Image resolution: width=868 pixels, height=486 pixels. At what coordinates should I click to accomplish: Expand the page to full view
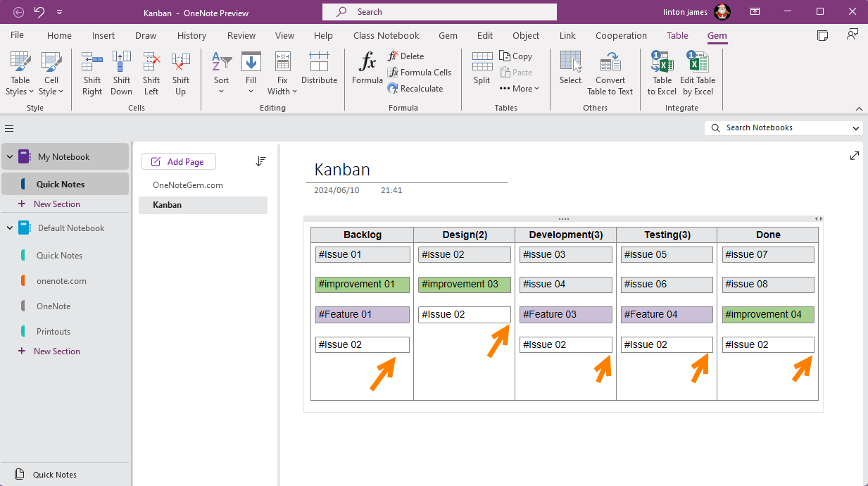(x=855, y=156)
